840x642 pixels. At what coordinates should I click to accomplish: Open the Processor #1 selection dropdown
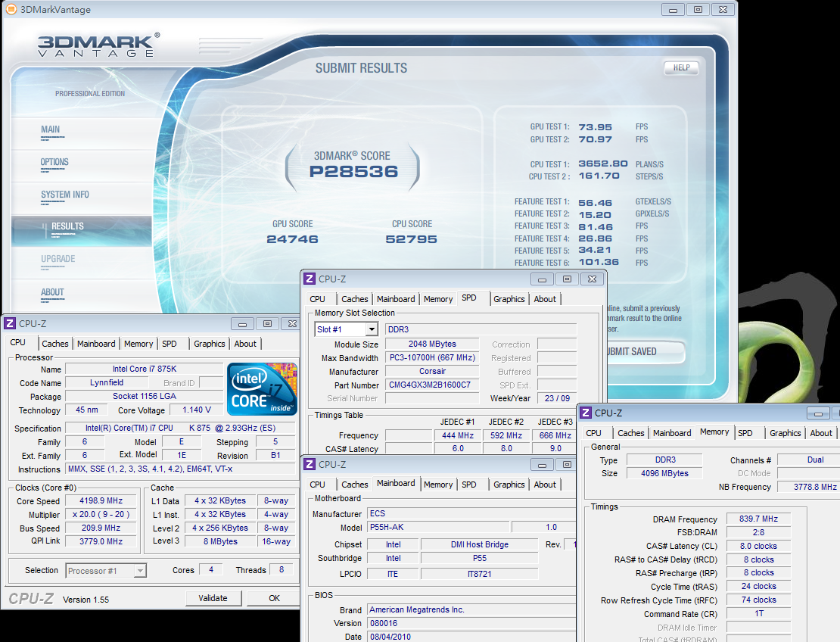(x=140, y=571)
